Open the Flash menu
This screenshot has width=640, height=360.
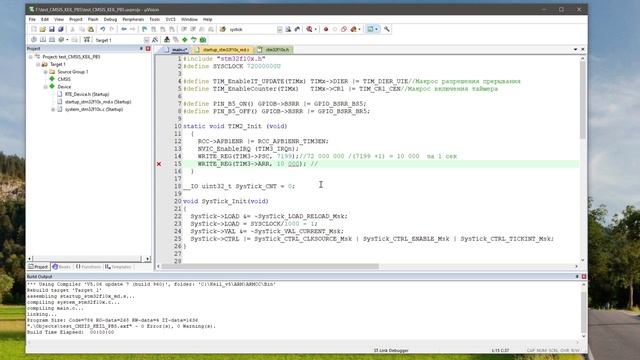(x=93, y=19)
